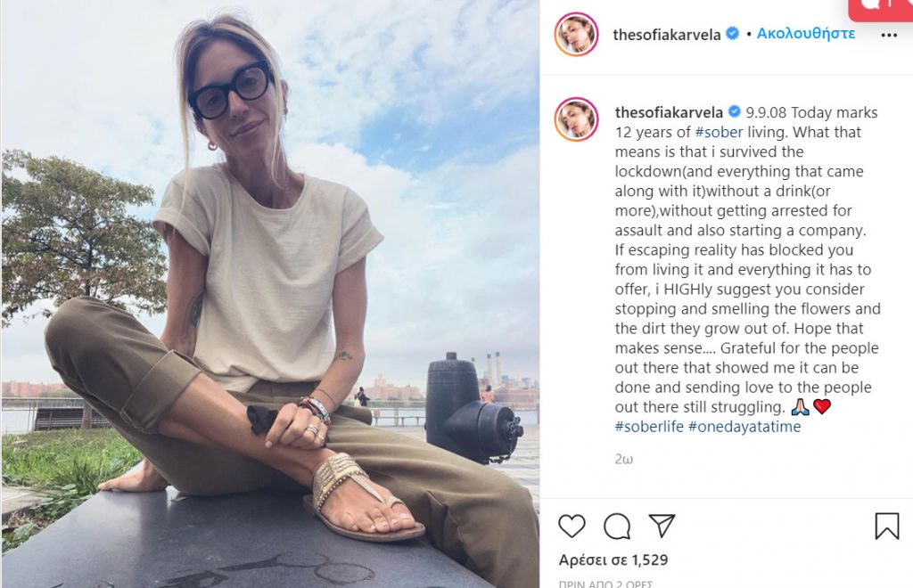Click thesofiakarvela username in the caption
Image resolution: width=913 pixels, height=588 pixels.
point(669,112)
